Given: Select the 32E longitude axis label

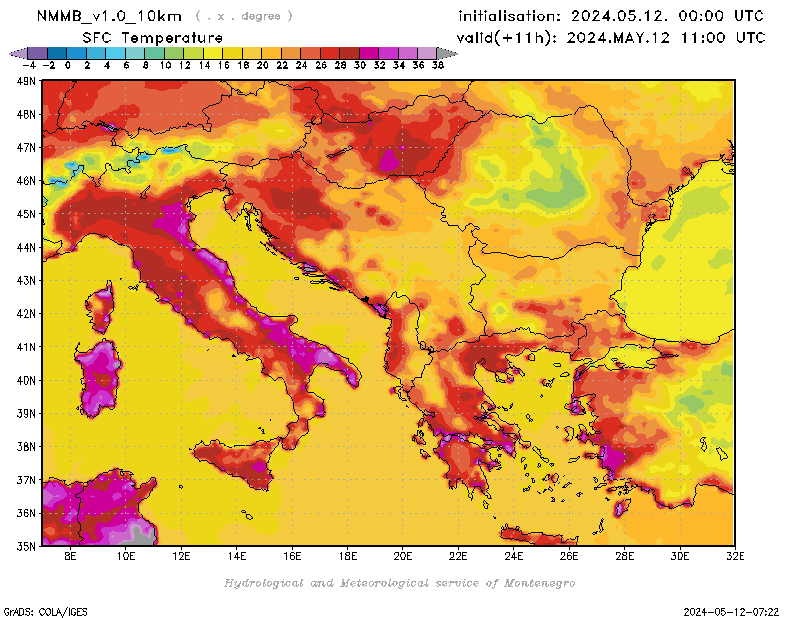Looking at the screenshot, I should point(734,556).
